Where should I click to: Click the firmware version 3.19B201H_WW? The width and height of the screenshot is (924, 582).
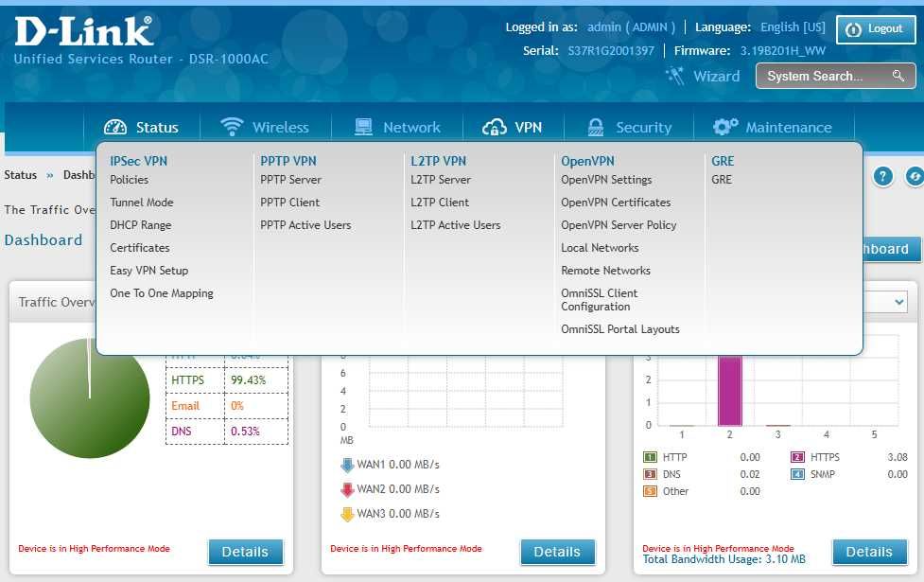click(782, 51)
